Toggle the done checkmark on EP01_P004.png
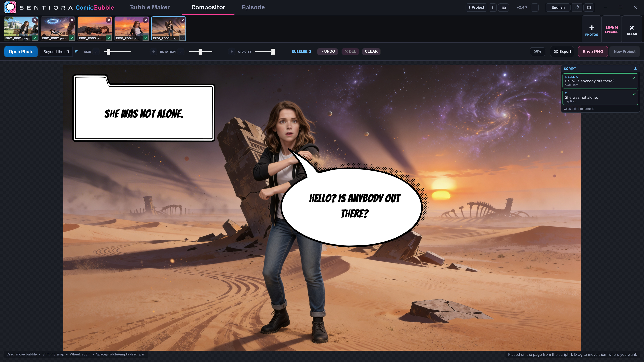 146,38
